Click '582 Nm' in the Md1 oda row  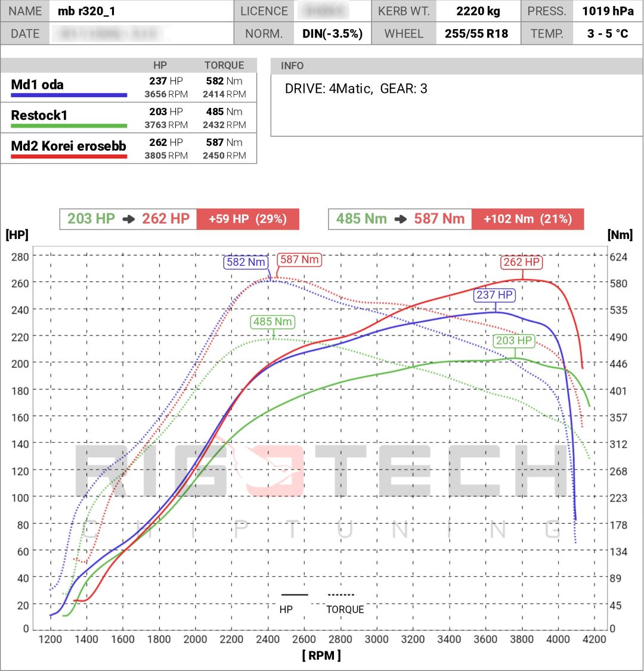tap(224, 81)
